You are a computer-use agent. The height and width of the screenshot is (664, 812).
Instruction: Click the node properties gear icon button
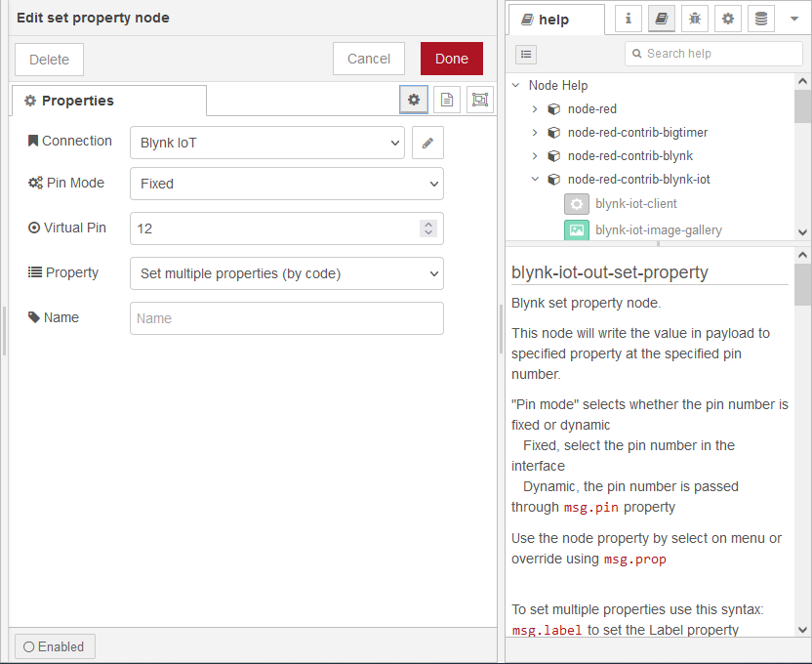click(x=413, y=100)
